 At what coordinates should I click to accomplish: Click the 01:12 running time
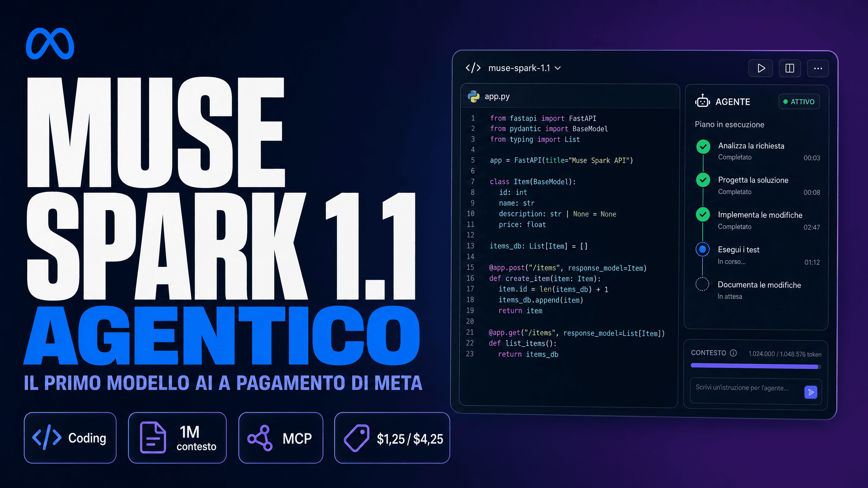tap(812, 262)
